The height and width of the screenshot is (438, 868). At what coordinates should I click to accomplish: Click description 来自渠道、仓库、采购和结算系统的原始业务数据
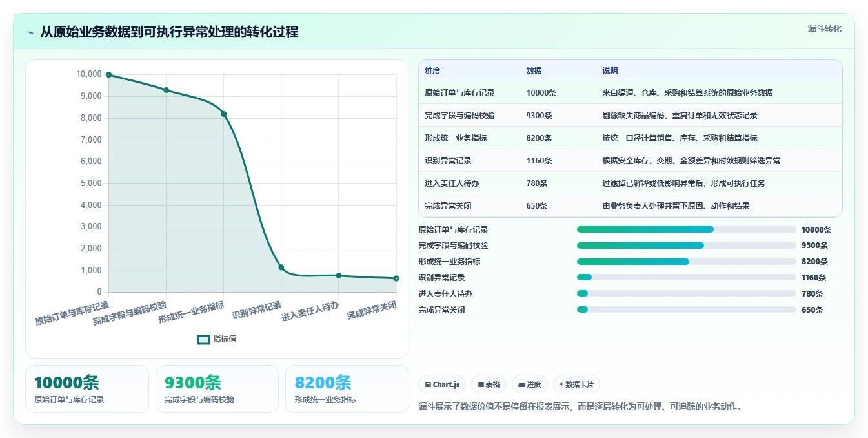(687, 93)
